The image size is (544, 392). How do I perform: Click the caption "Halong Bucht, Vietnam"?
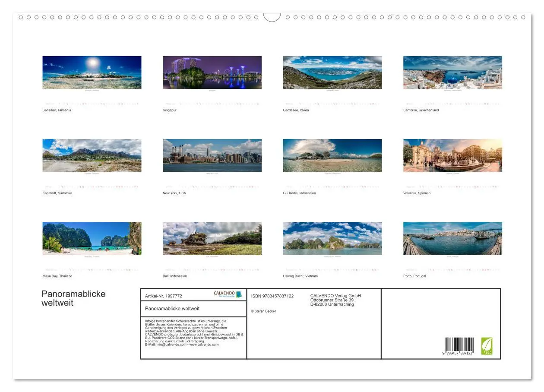coord(300,276)
